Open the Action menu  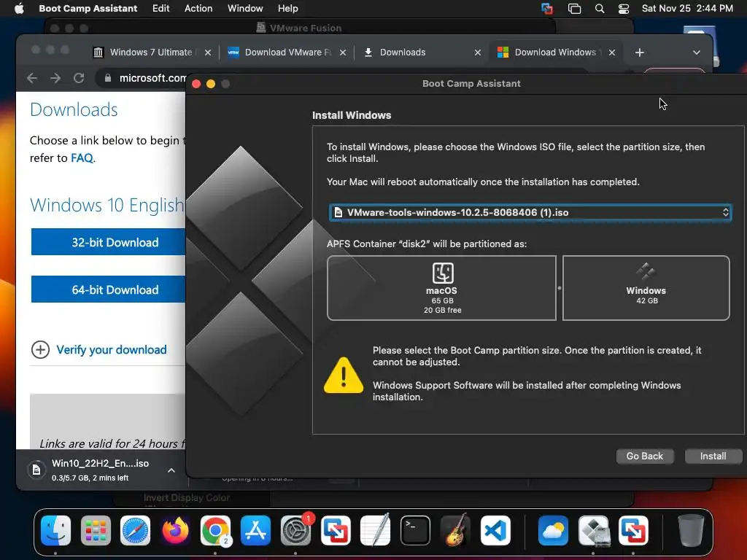pos(198,9)
